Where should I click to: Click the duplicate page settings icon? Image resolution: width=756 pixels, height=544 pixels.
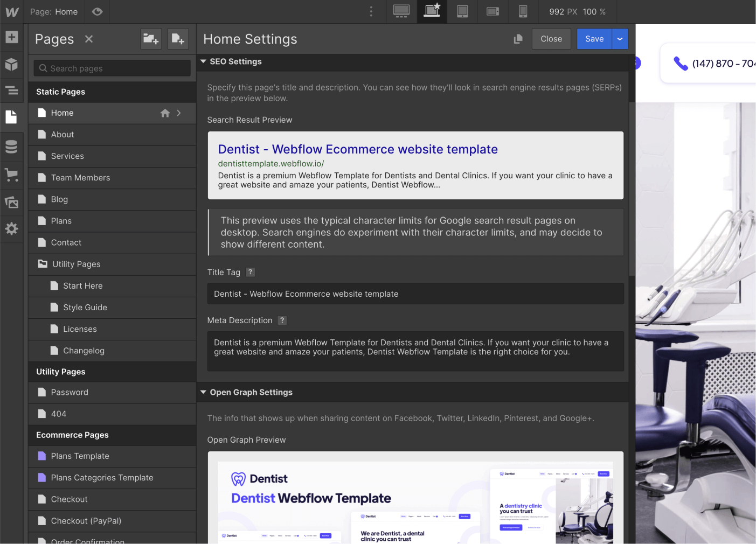(x=518, y=39)
